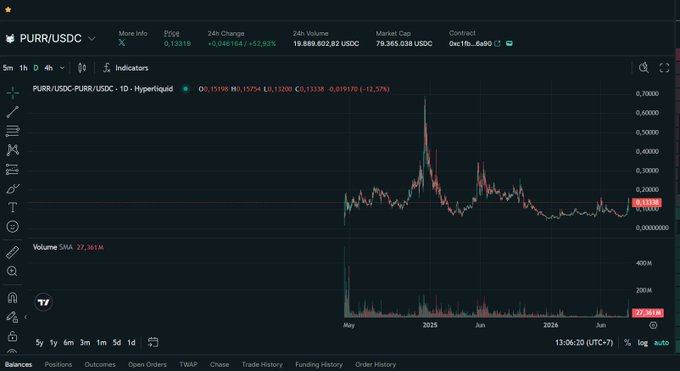680x371 pixels.
Task: Select the ruler measure tool
Action: click(x=13, y=252)
